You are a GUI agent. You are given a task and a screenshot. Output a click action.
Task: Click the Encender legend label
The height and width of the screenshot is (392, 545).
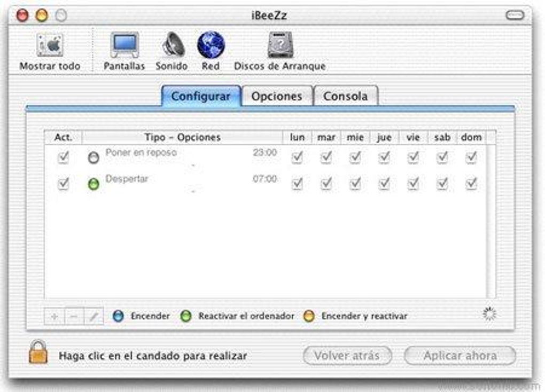[150, 316]
